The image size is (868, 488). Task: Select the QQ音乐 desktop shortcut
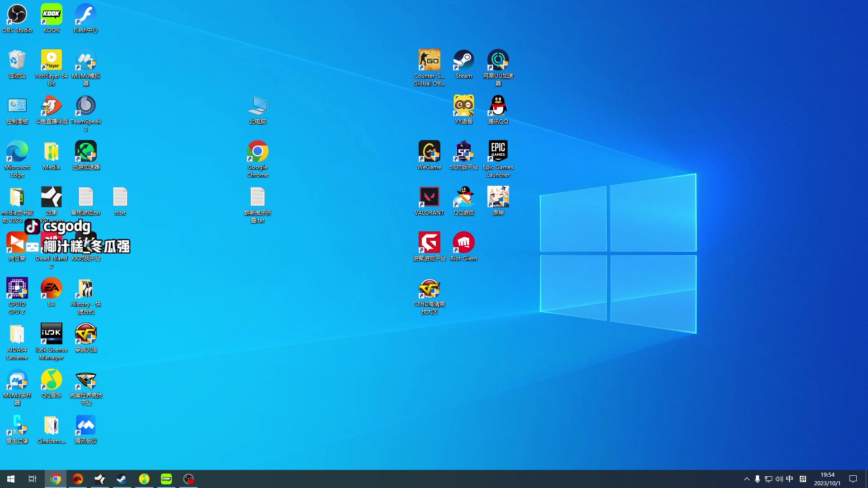coord(52,384)
